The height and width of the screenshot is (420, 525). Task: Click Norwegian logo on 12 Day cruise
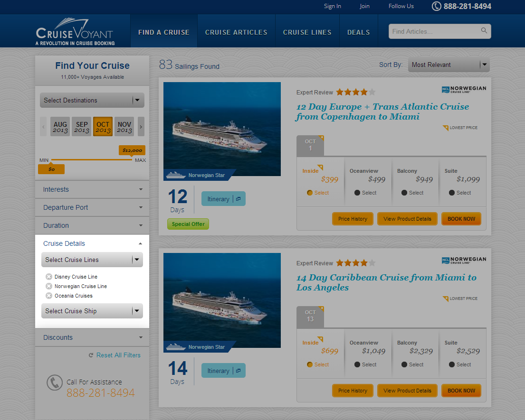click(464, 89)
